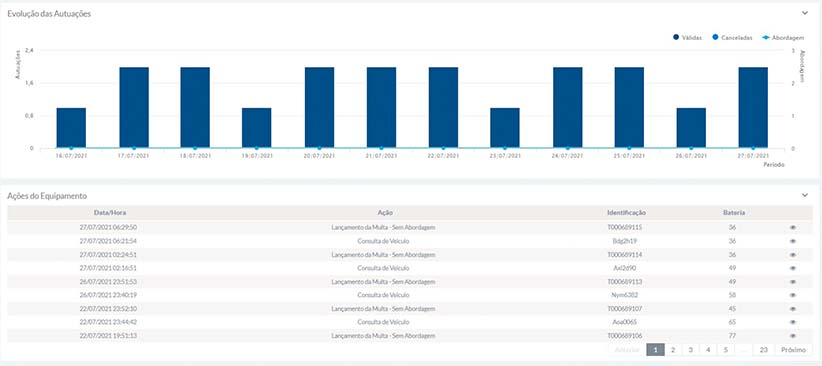View details of action T000689114
The image size is (822, 366).
click(x=792, y=255)
